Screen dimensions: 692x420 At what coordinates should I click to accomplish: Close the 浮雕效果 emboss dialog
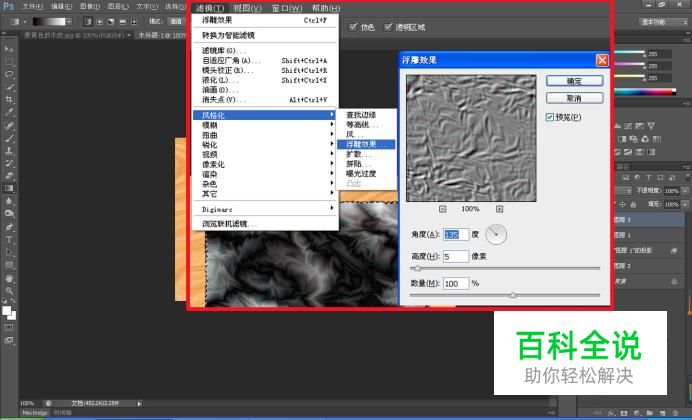pos(602,60)
